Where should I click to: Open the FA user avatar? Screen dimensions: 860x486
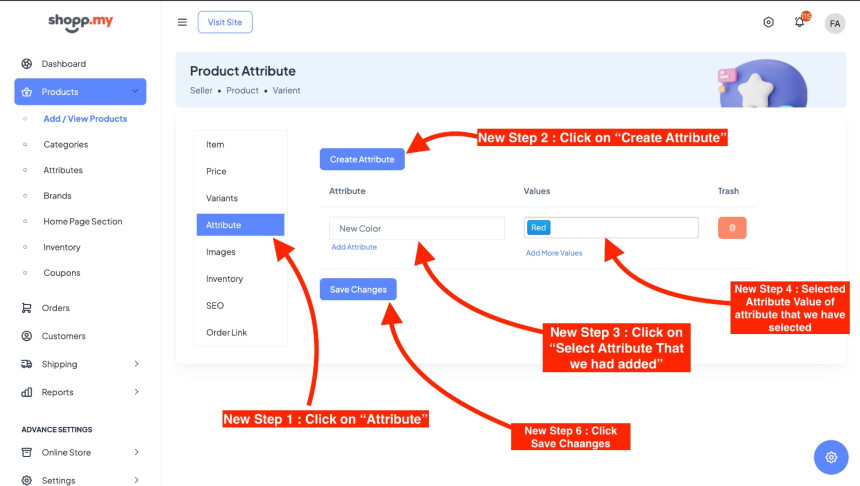tap(834, 23)
